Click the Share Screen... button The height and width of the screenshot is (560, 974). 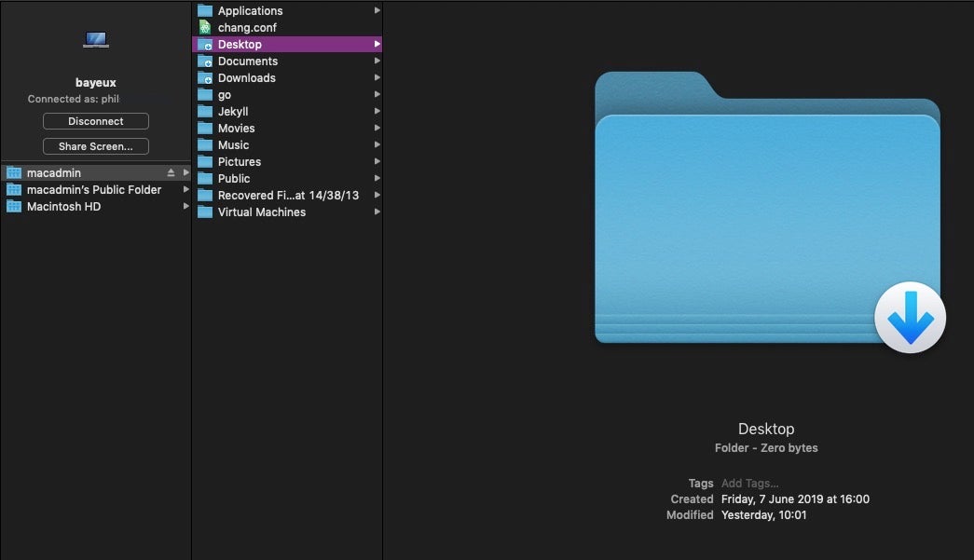click(x=96, y=146)
